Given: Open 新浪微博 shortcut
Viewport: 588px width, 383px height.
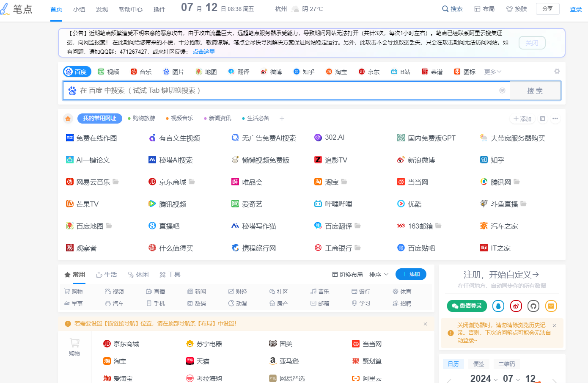Looking at the screenshot, I should point(416,160).
